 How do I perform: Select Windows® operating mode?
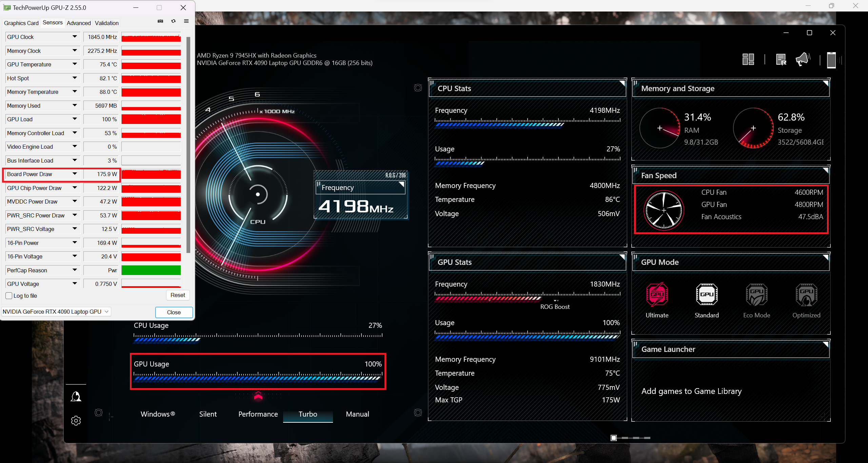pos(158,414)
